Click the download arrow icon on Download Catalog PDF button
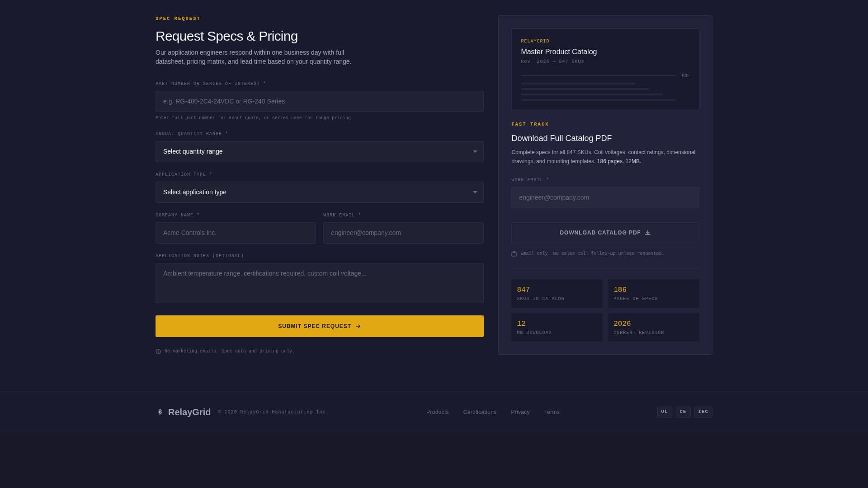The image size is (868, 488). (647, 232)
